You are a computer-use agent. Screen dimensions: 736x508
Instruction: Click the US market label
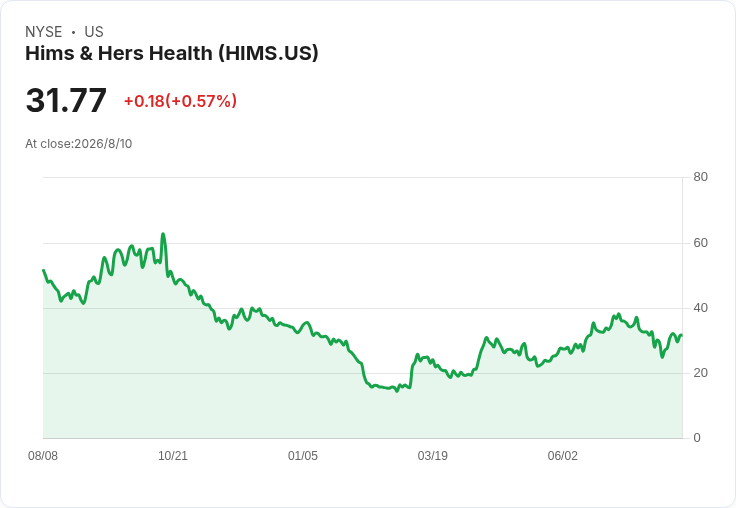click(94, 32)
